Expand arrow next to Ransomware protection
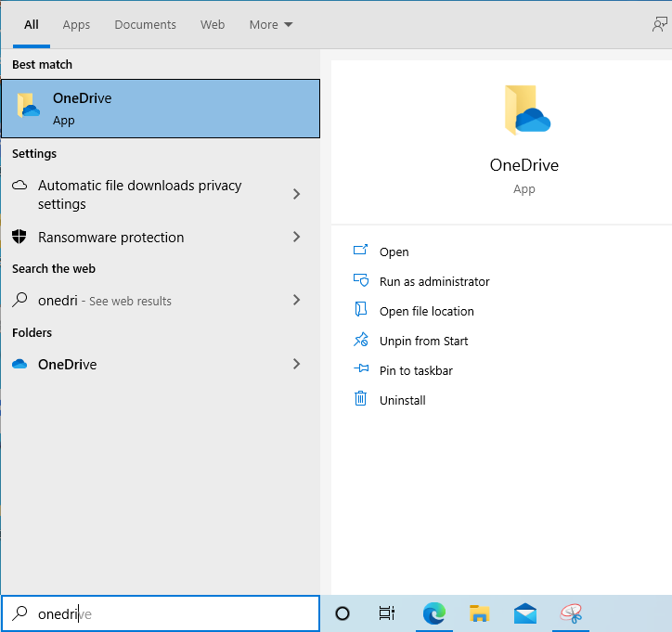Screen dimensions: 672x632 [296, 237]
